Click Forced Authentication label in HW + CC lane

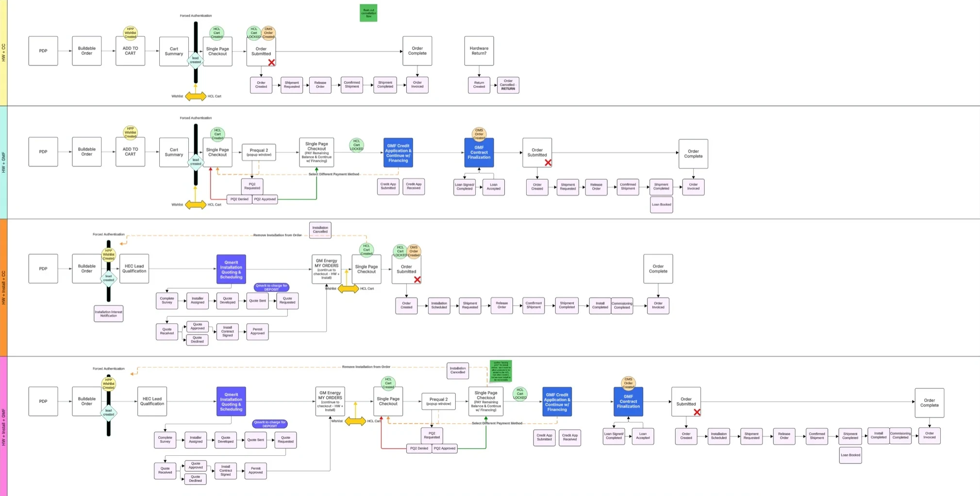point(196,16)
